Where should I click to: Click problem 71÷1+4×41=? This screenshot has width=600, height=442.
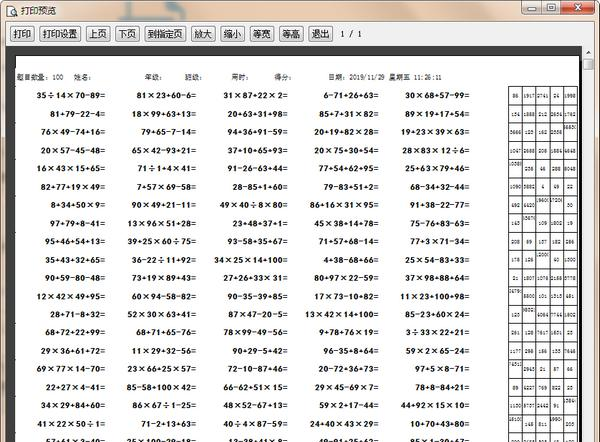coord(167,168)
